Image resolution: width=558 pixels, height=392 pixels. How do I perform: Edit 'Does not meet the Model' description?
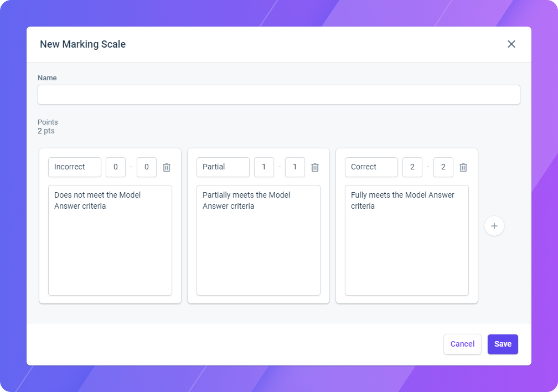click(x=110, y=240)
